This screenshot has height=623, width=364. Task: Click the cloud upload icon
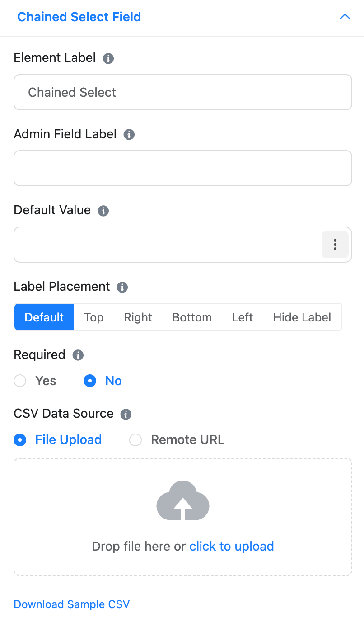183,500
